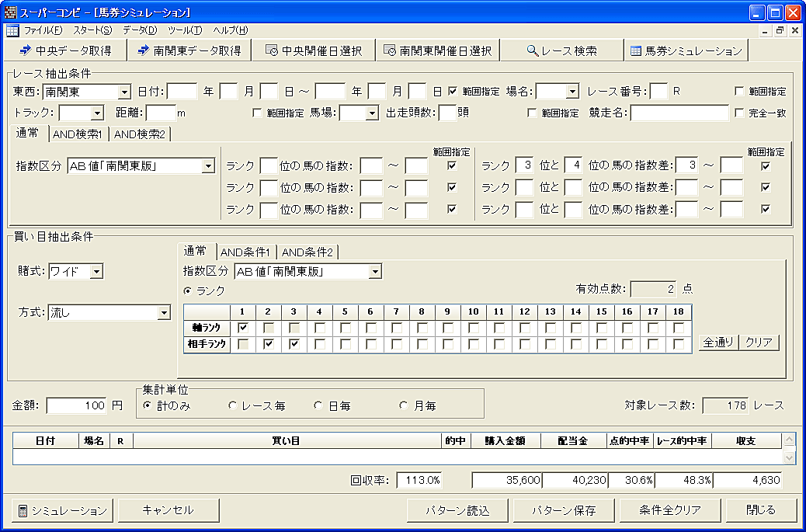This screenshot has height=532, width=806.
Task: Select the 計のみ radio button
Action: pos(148,405)
